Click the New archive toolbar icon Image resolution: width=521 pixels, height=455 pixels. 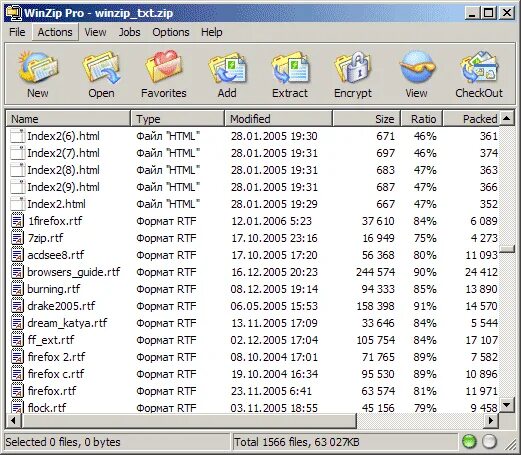click(x=38, y=67)
